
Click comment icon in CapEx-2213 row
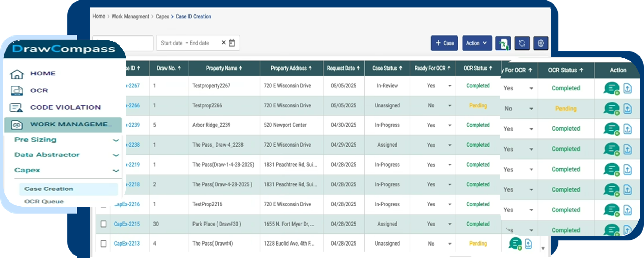[515, 244]
